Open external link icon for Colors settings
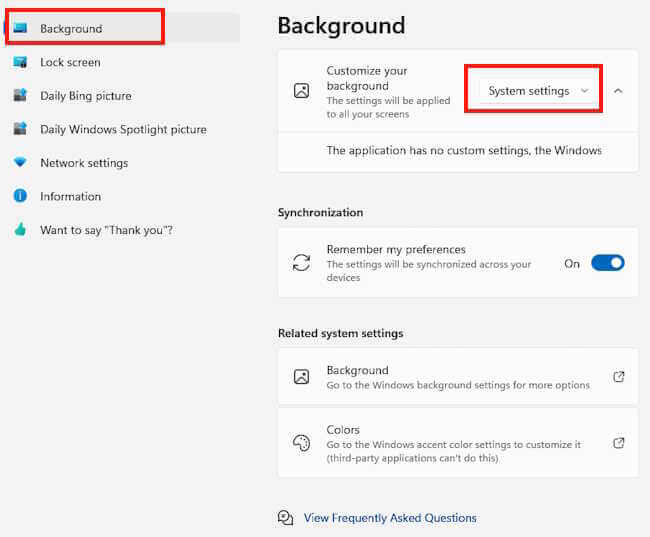Viewport: 650px width, 537px height. coord(618,443)
